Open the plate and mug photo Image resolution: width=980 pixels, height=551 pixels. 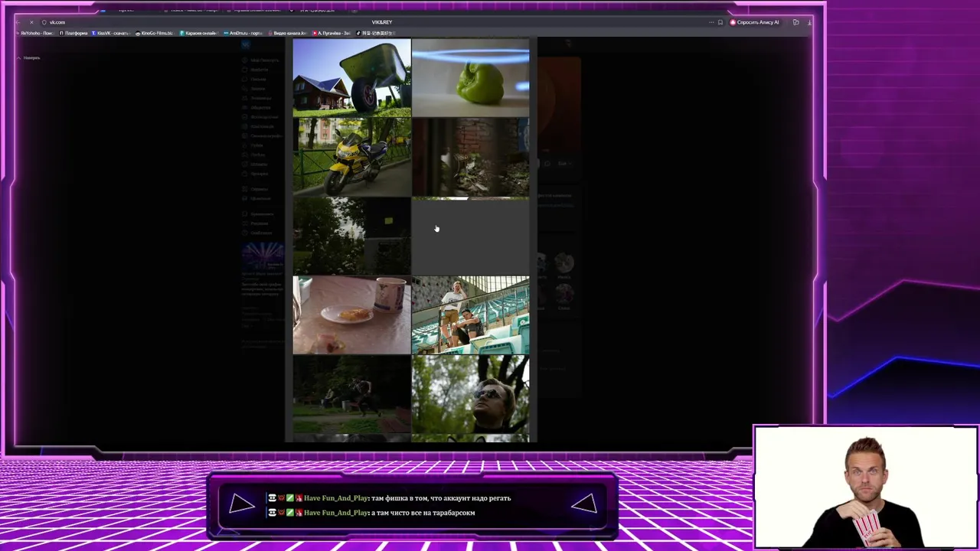click(351, 315)
